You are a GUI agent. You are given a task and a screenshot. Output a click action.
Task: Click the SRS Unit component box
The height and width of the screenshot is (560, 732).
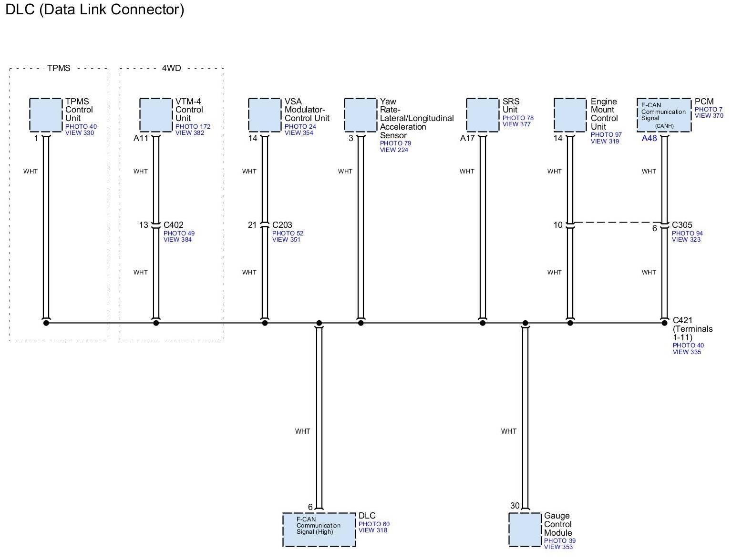point(482,115)
